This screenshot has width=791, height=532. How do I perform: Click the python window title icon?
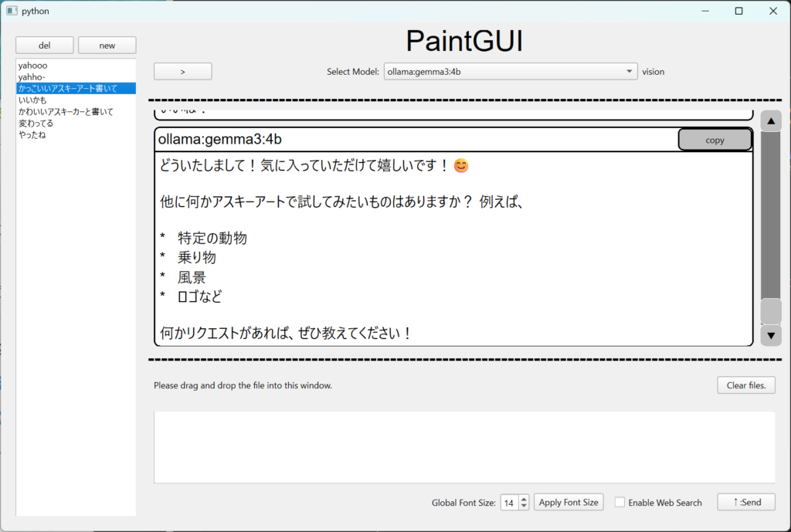[x=12, y=11]
